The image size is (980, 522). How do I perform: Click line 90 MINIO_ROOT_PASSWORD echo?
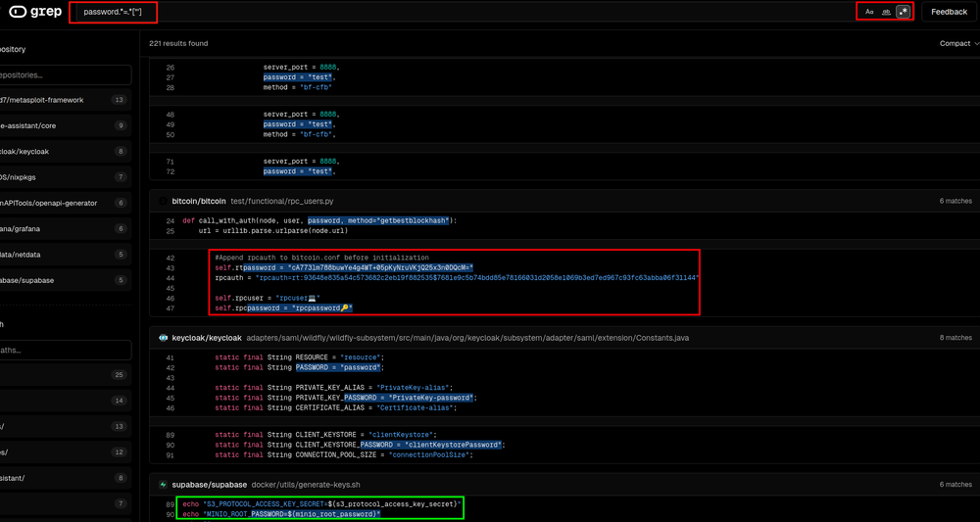coord(281,513)
